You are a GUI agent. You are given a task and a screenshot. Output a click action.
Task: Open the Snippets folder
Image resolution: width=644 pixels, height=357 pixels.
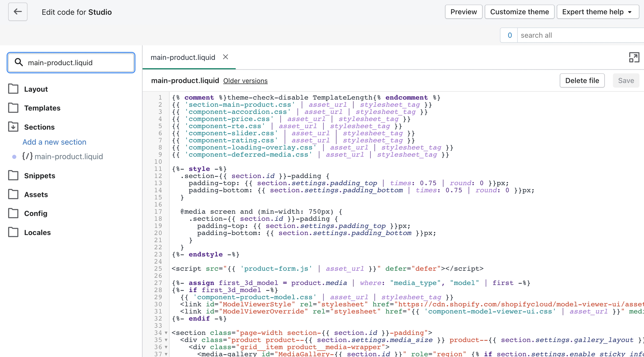pyautogui.click(x=39, y=176)
